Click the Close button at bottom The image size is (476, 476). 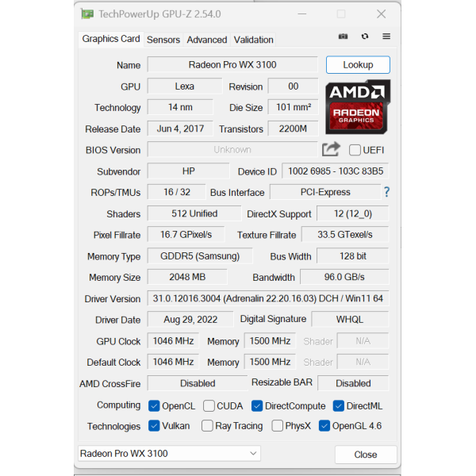[x=366, y=455]
